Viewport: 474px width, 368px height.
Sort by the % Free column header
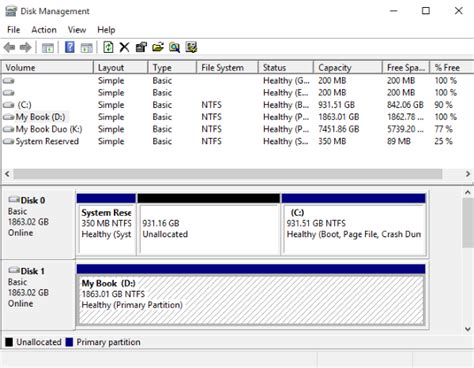[452, 68]
